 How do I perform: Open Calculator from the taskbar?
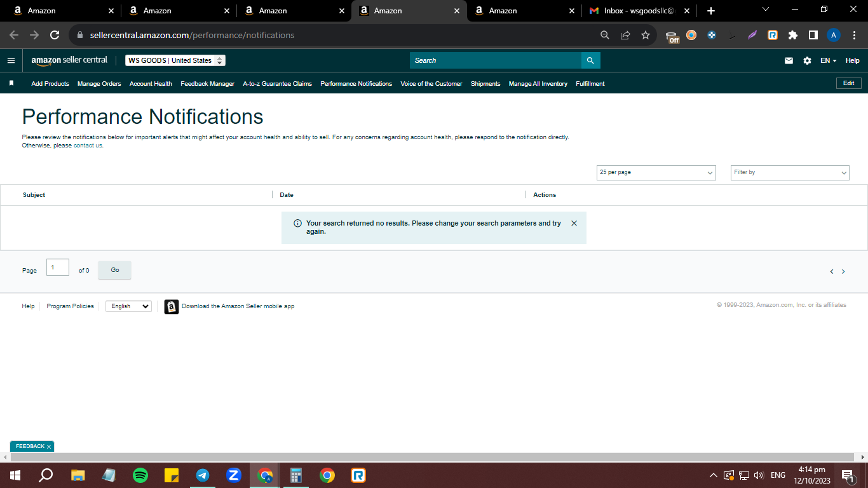(296, 475)
